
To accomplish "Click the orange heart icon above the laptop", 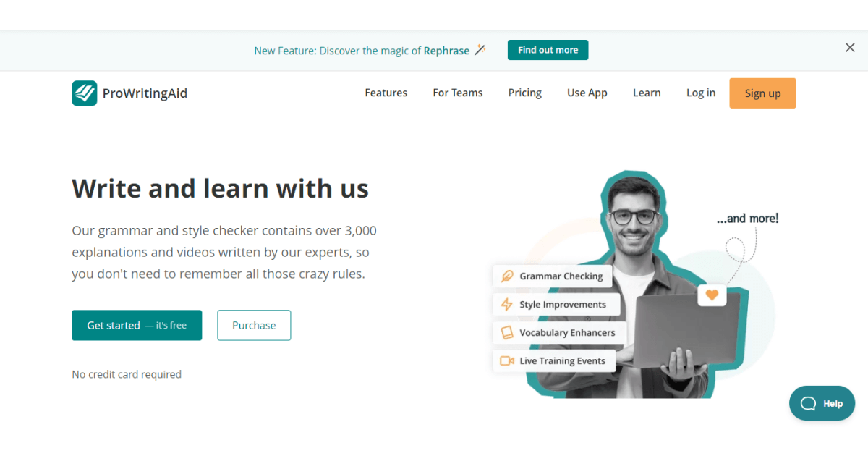I will [712, 295].
